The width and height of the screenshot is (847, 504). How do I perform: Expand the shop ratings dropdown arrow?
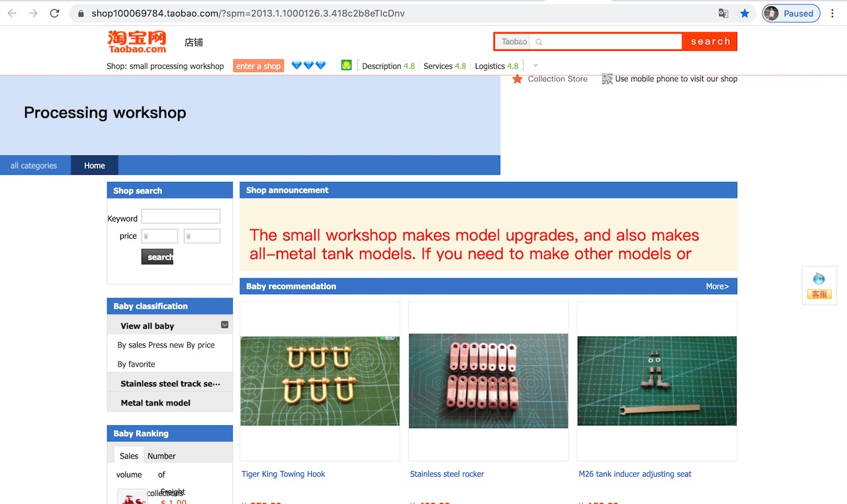point(535,65)
